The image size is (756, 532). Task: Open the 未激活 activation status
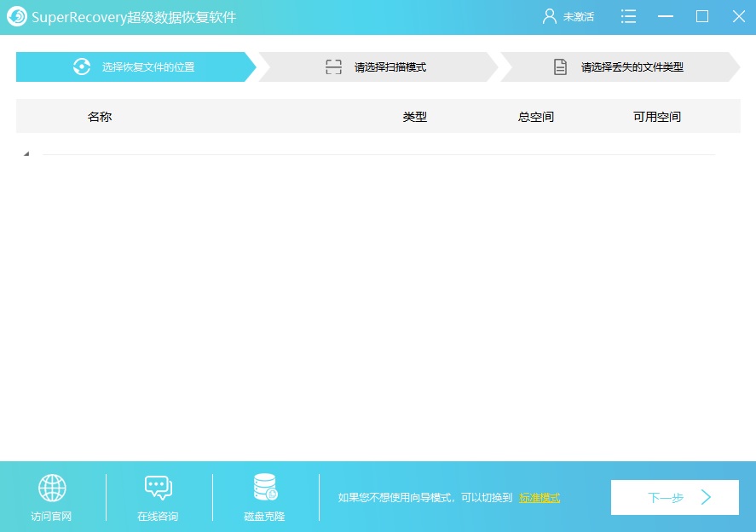pos(578,17)
